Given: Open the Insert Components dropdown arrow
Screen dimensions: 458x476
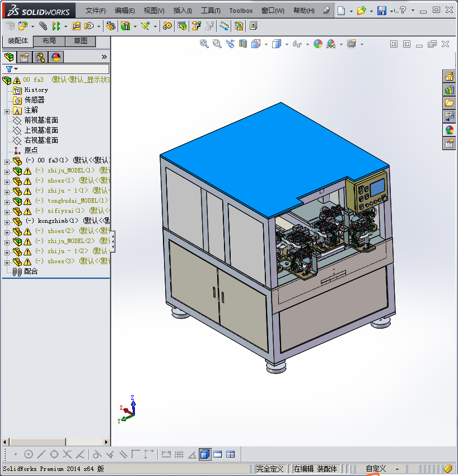Looking at the screenshot, I should 32,26.
